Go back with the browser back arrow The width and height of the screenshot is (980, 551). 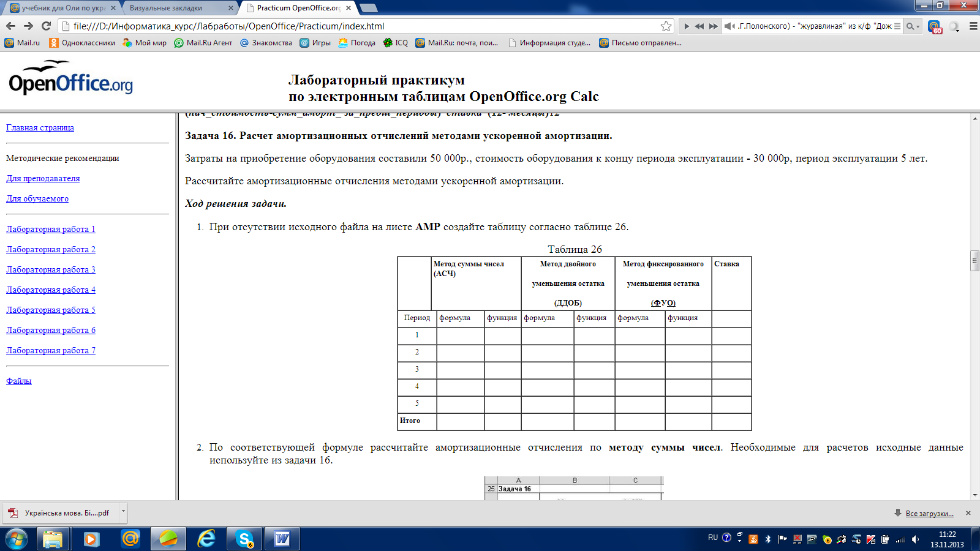pos(10,26)
